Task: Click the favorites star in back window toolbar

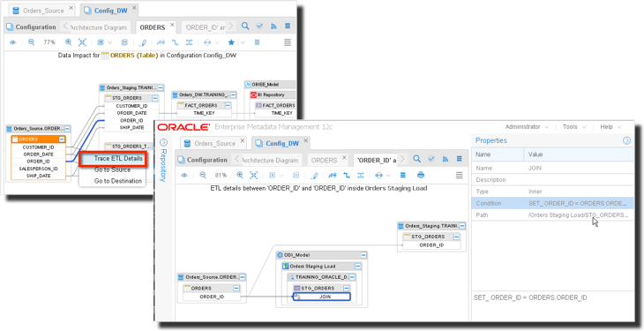Action: tap(231, 42)
